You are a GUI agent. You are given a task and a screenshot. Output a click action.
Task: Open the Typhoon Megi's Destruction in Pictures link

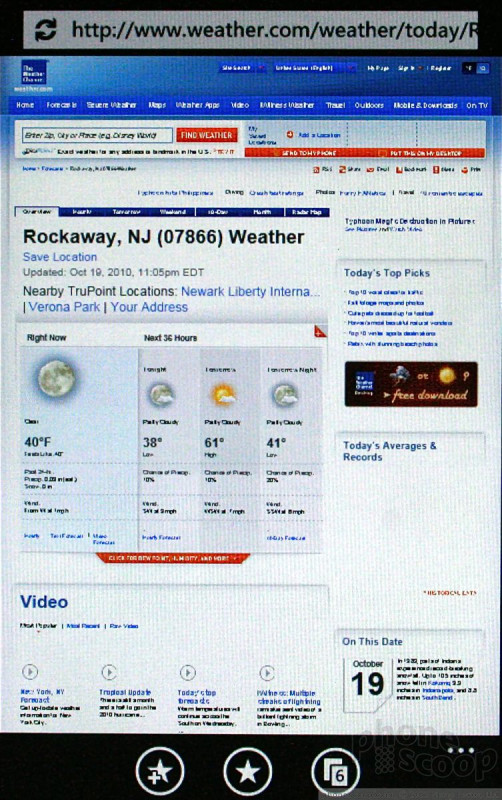coord(410,221)
